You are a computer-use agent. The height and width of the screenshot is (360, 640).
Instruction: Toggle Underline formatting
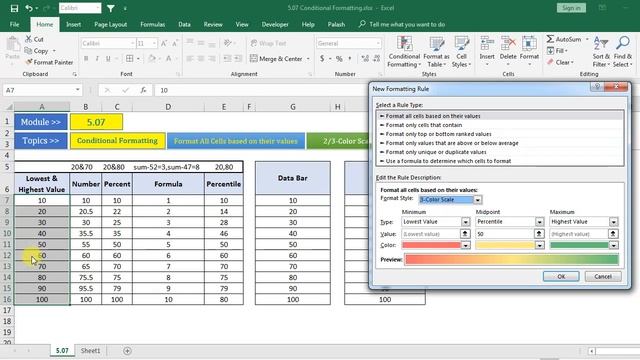(108, 59)
